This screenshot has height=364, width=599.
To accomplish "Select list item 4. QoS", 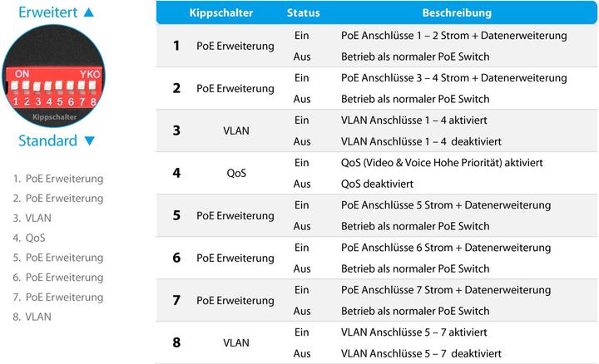I will (29, 238).
